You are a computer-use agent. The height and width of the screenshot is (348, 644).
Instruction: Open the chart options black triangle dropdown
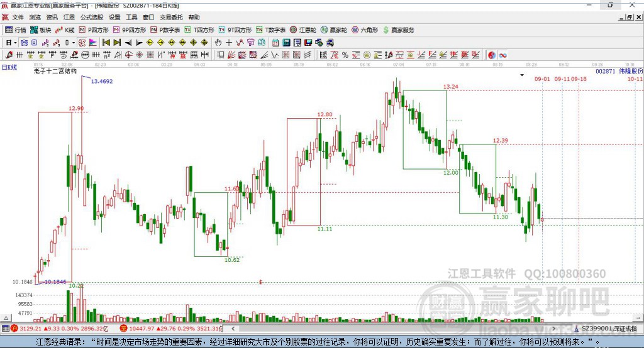coord(522,75)
